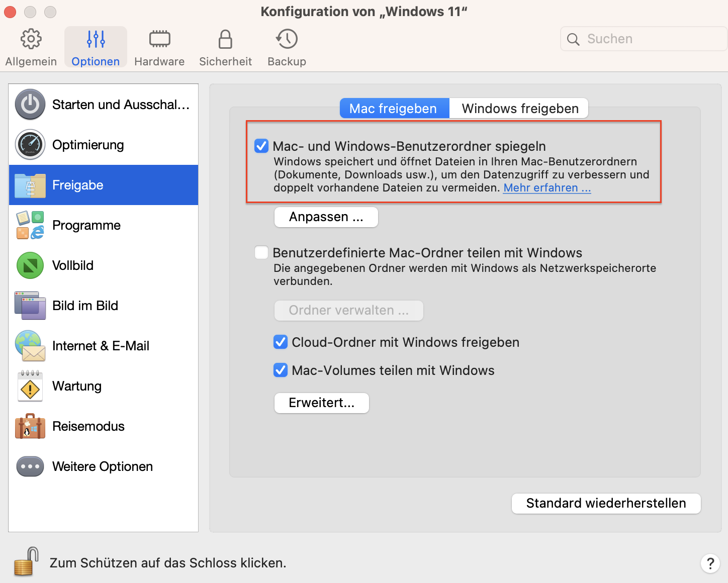Screen dimensions: 728x583
Task: Select the Reisemodus suitcase icon
Action: (30, 426)
